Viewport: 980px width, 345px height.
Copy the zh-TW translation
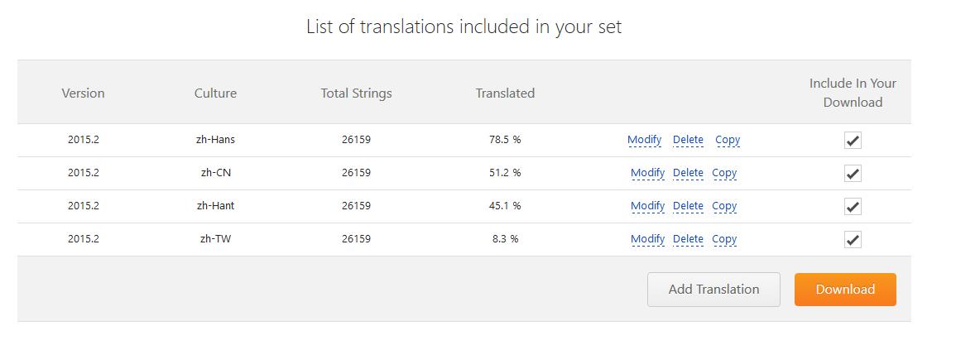click(724, 239)
